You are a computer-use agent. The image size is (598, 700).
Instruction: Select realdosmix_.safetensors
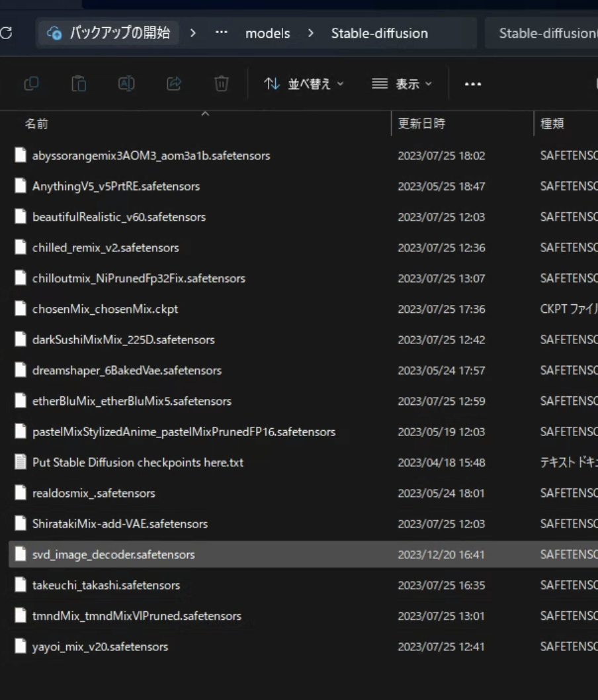[94, 494]
